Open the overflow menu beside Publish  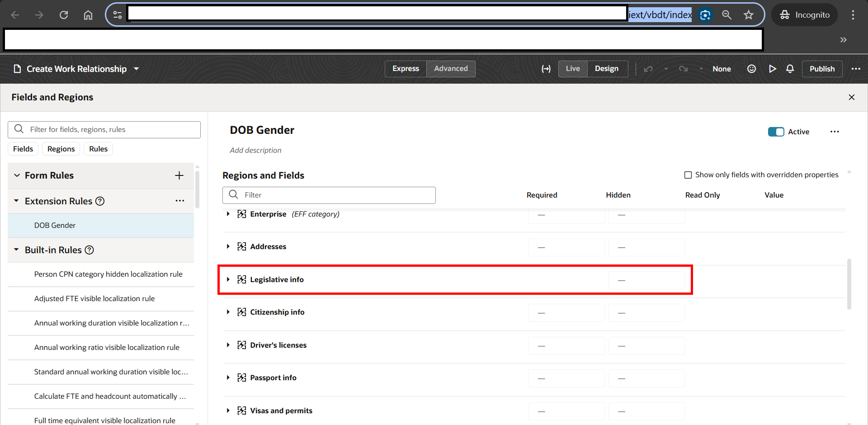coord(856,69)
